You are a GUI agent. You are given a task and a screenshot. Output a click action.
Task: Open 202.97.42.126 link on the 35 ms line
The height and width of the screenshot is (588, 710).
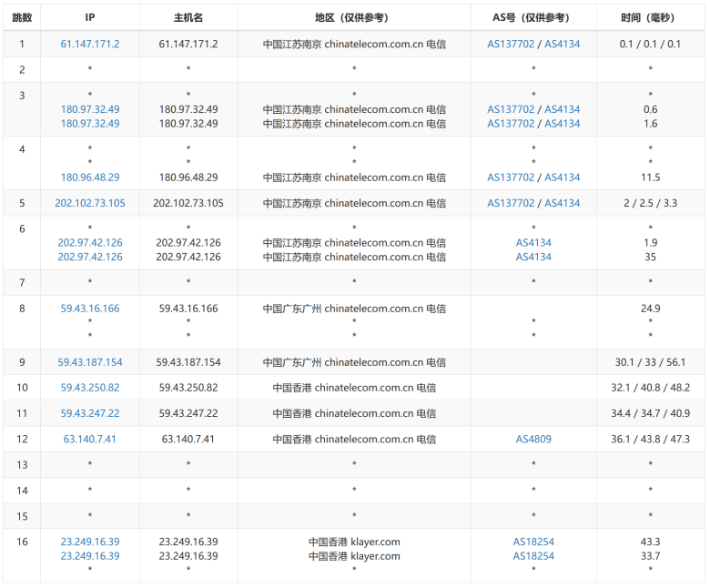tap(90, 257)
